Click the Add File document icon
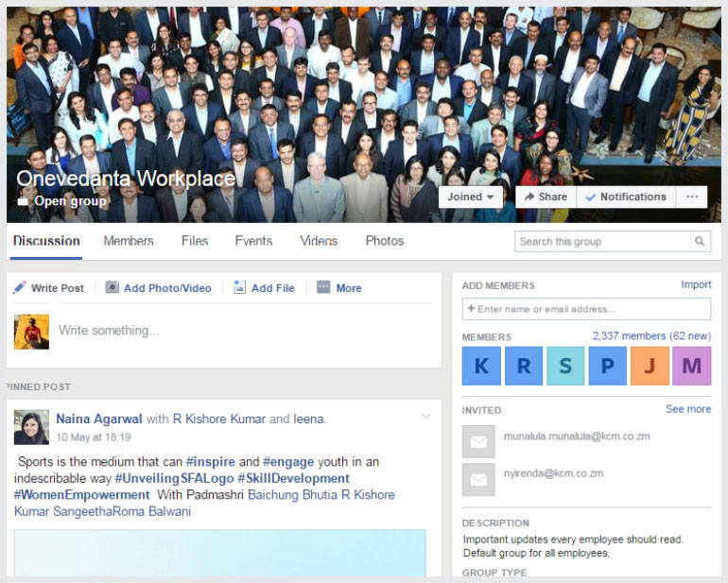Screen dimensions: 728x583 (x=239, y=287)
